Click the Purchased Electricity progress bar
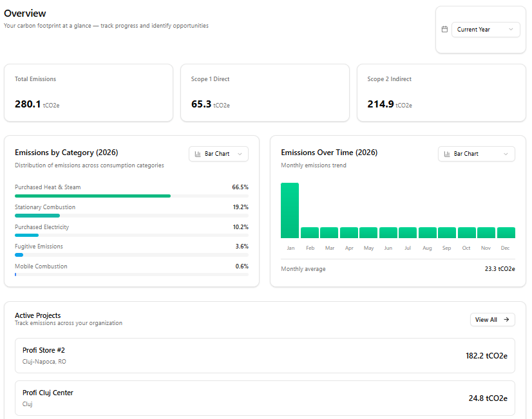 tap(131, 236)
